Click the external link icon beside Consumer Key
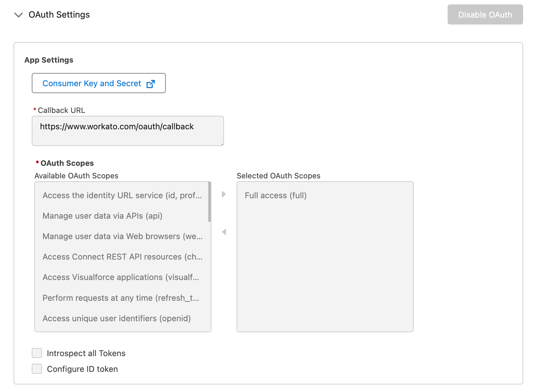The image size is (536, 392). point(151,84)
